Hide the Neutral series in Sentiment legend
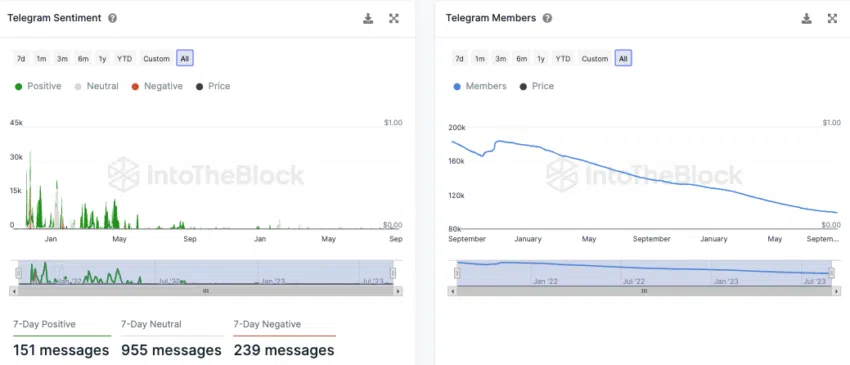 coord(96,86)
